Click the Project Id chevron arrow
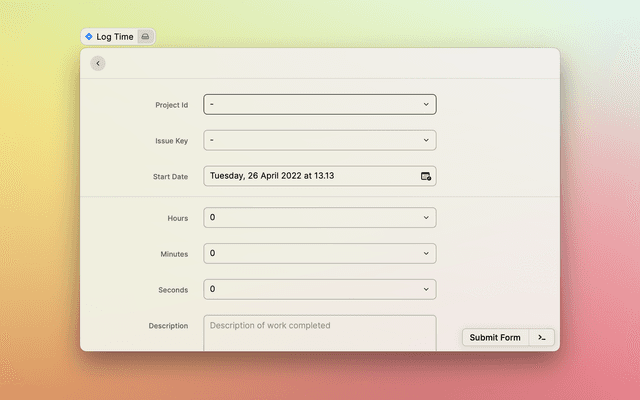This screenshot has width=640, height=400. point(426,104)
